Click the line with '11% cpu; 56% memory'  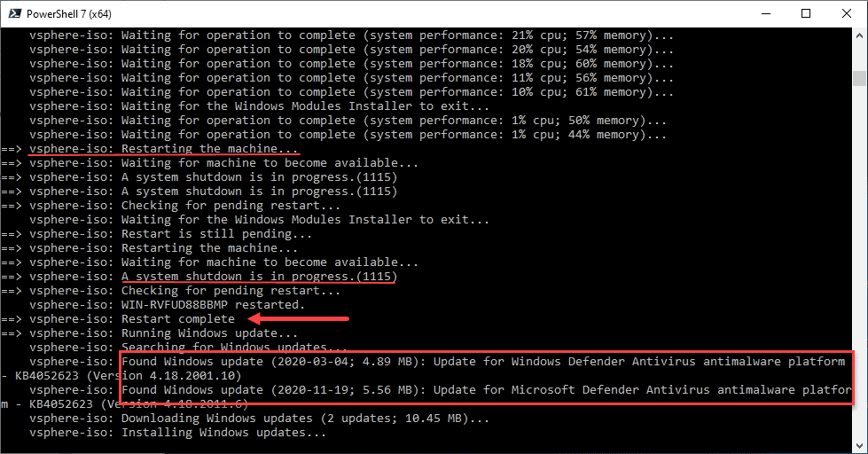point(351,78)
